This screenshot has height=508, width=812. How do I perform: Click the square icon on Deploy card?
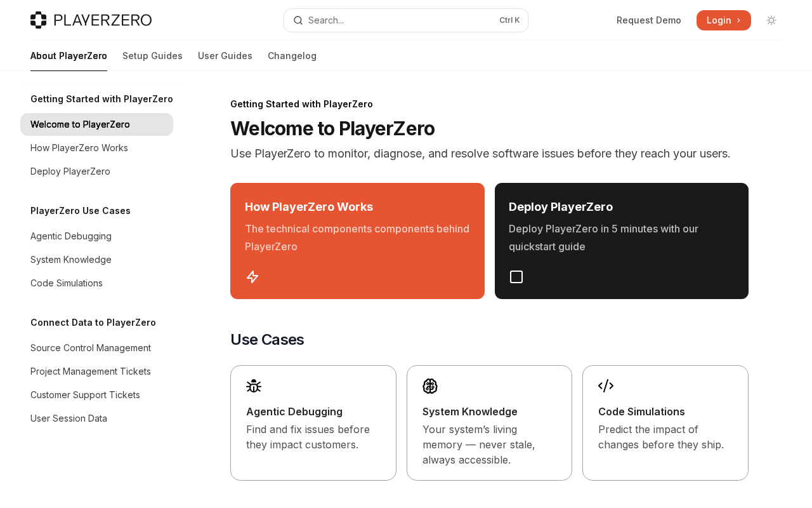point(516,277)
